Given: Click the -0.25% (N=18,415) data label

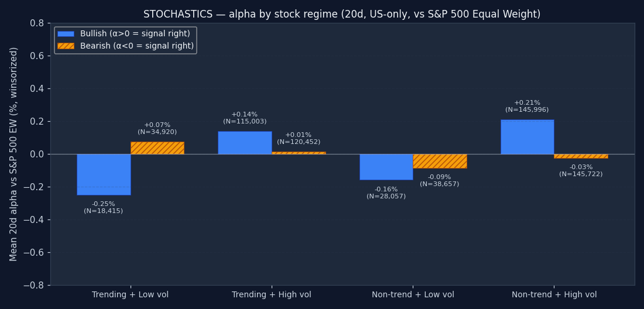Looking at the screenshot, I should tap(104, 208).
